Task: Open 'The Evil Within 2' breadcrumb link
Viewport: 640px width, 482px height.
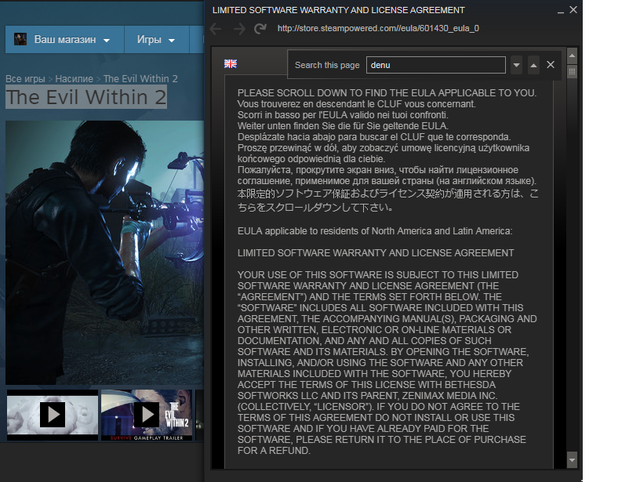Action: point(140,79)
